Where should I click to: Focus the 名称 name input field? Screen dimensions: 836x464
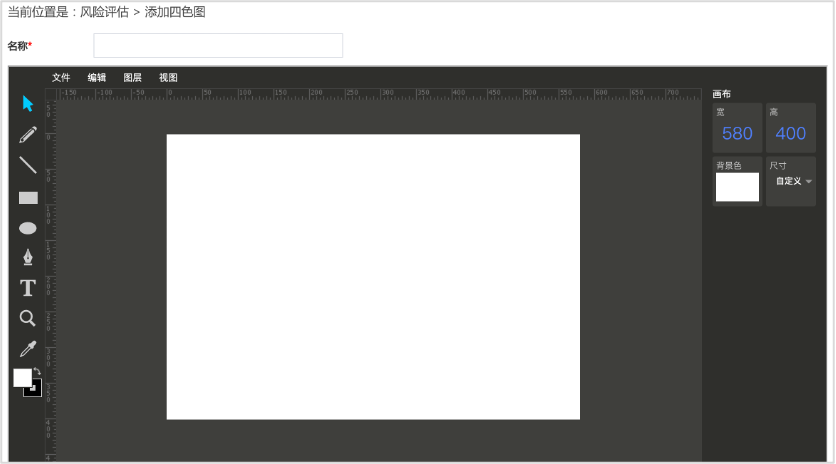click(x=218, y=45)
